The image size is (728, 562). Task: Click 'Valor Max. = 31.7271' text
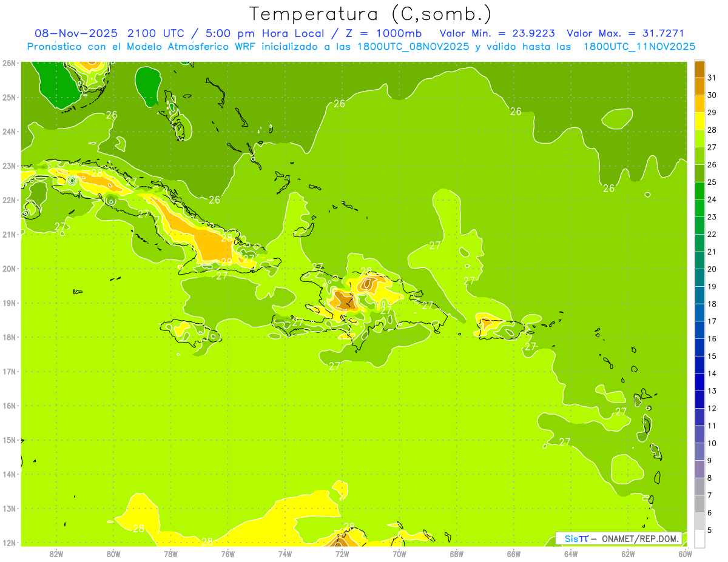(625, 33)
